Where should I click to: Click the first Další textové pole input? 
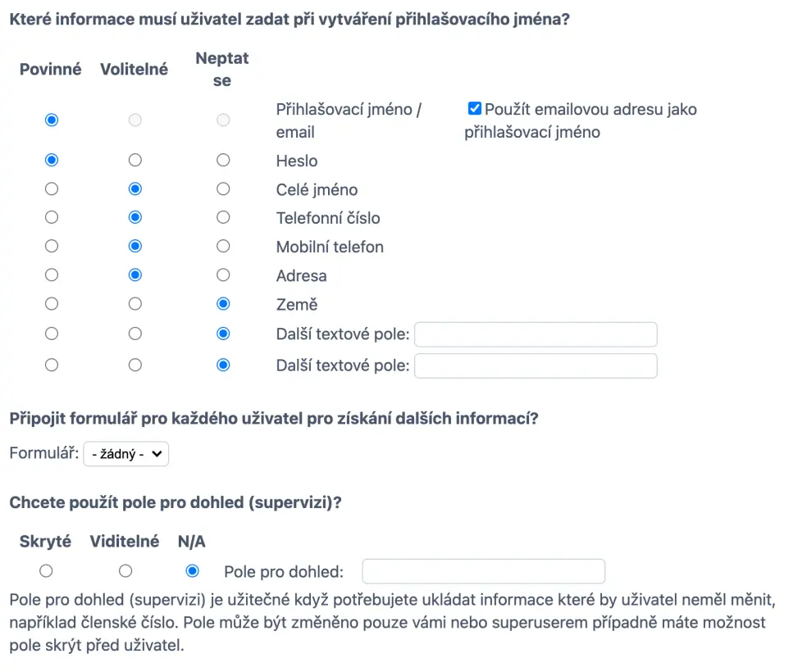[536, 334]
